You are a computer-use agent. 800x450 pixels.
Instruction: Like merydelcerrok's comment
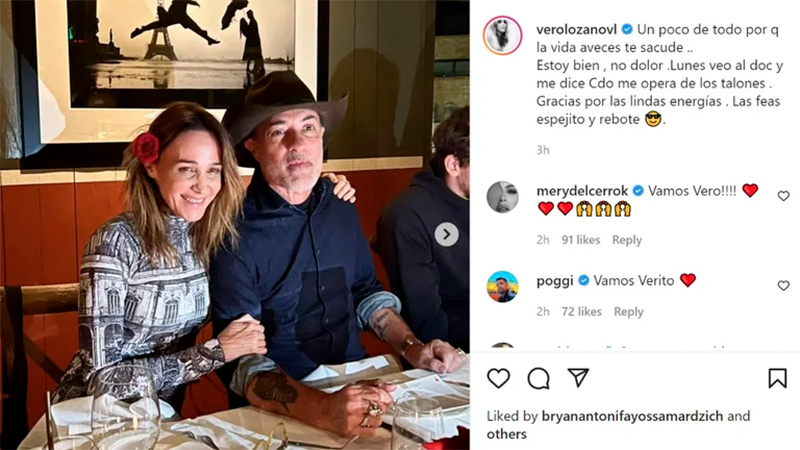pos(783,196)
